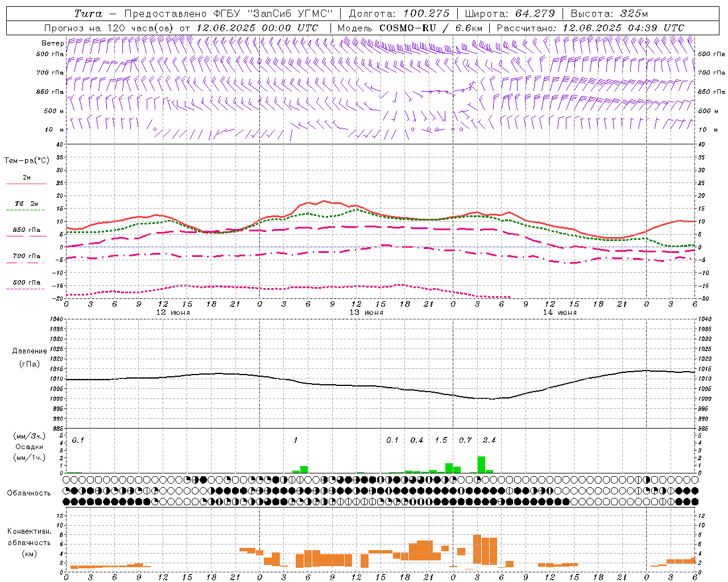Image resolution: width=728 pixels, height=582 pixels.
Task: Click the tallest green precipitation bar
Action: [481, 464]
